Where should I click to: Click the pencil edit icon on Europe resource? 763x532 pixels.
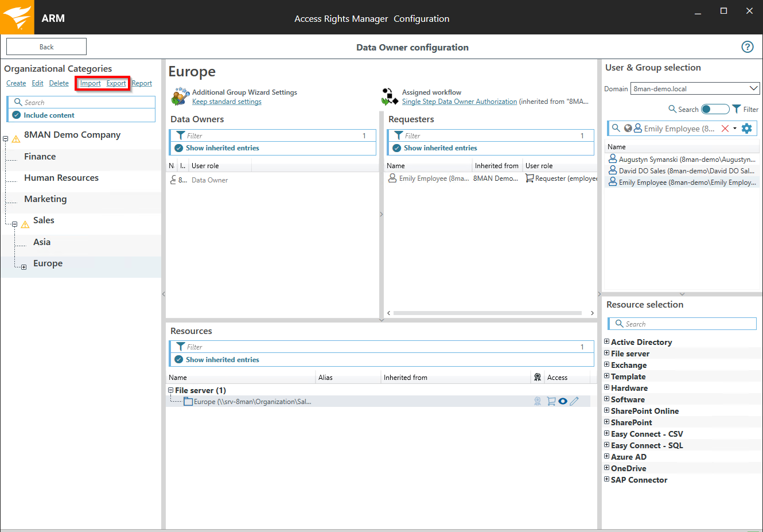coord(574,401)
